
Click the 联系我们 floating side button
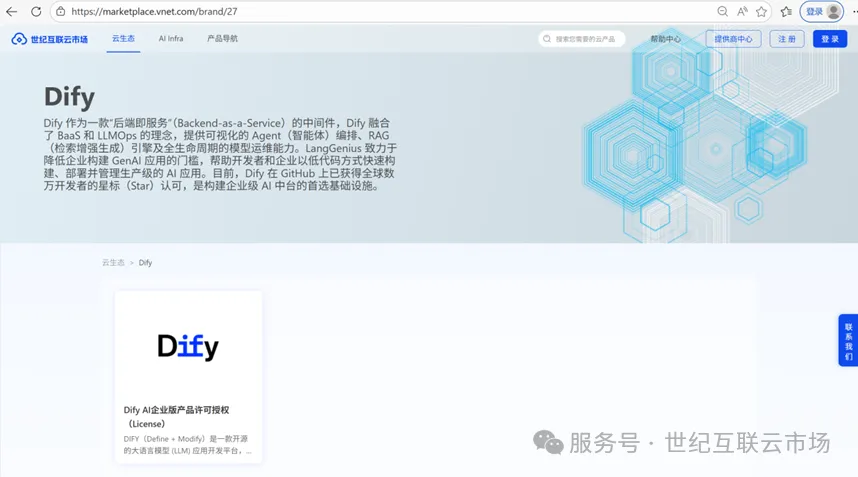[x=848, y=341]
